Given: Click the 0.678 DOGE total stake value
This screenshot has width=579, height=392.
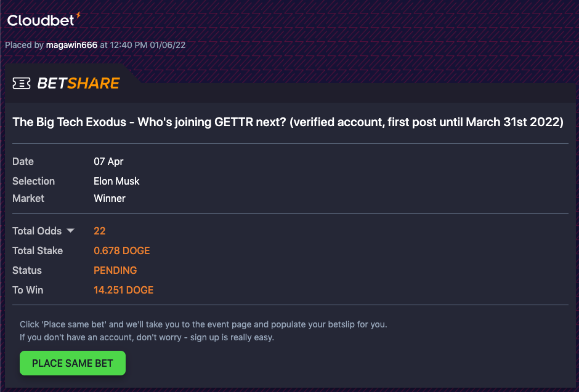Looking at the screenshot, I should coord(122,250).
